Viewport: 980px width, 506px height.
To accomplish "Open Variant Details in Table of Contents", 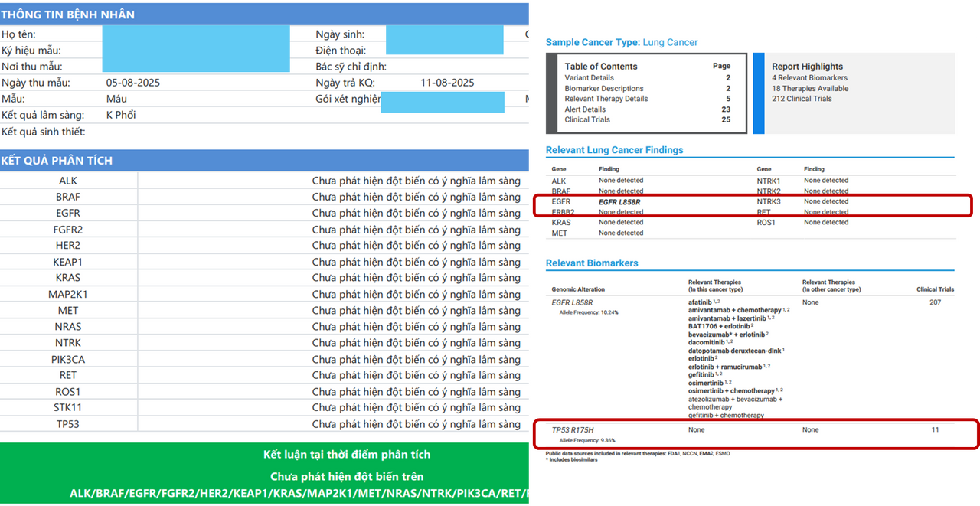I will pos(589,78).
